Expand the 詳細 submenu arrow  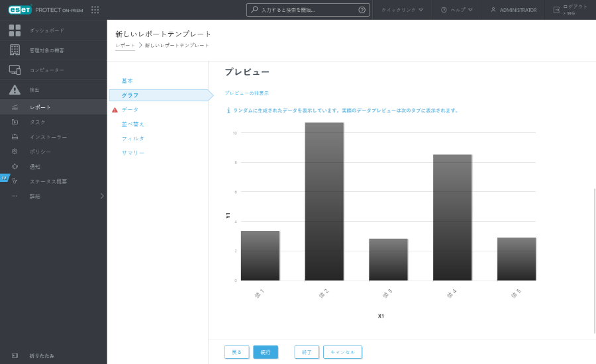click(102, 196)
